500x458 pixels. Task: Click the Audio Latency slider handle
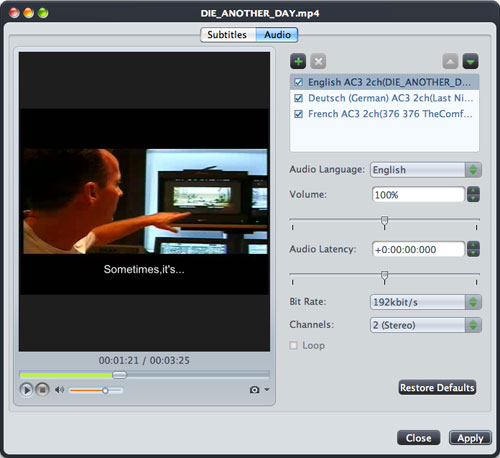384,277
